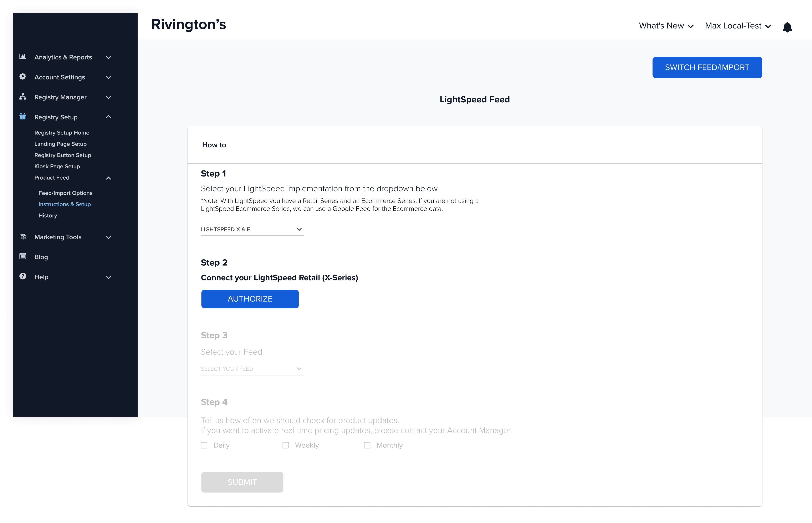Image resolution: width=812 pixels, height=523 pixels.
Task: Collapse the Registry Setup section chevron
Action: tap(108, 117)
